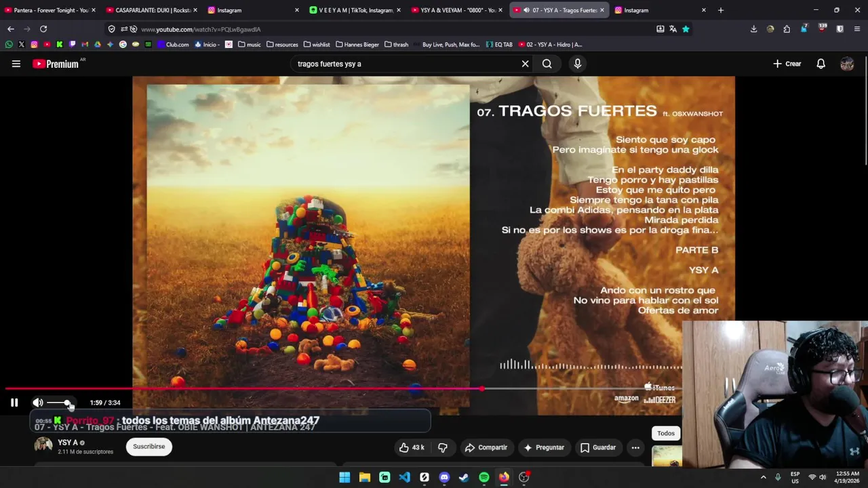Screen dimensions: 868x488
Task: Expand the thrash bookmarks folder
Action: pyautogui.click(x=397, y=45)
